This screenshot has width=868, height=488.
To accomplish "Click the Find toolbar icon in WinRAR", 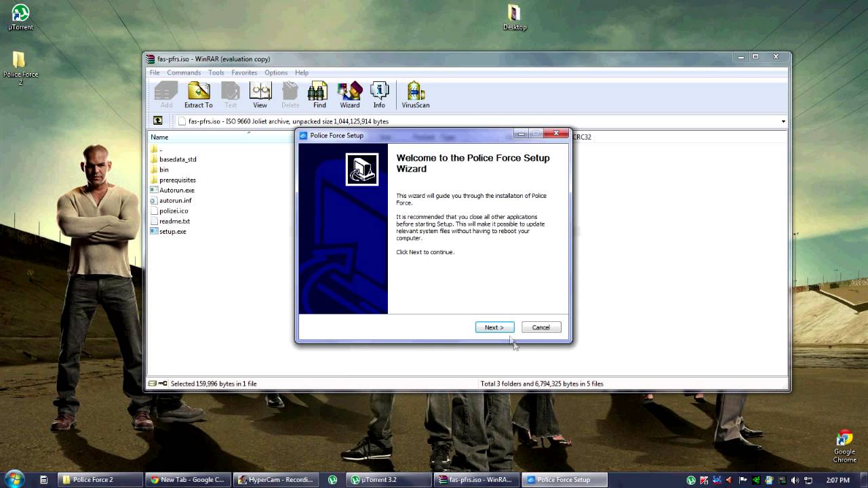I will pyautogui.click(x=319, y=95).
